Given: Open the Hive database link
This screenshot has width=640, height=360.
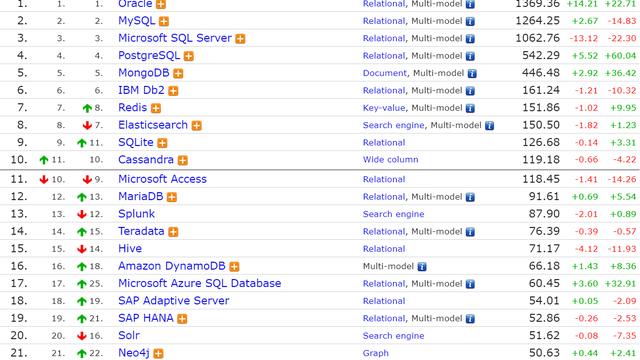Looking at the screenshot, I should (x=130, y=249).
